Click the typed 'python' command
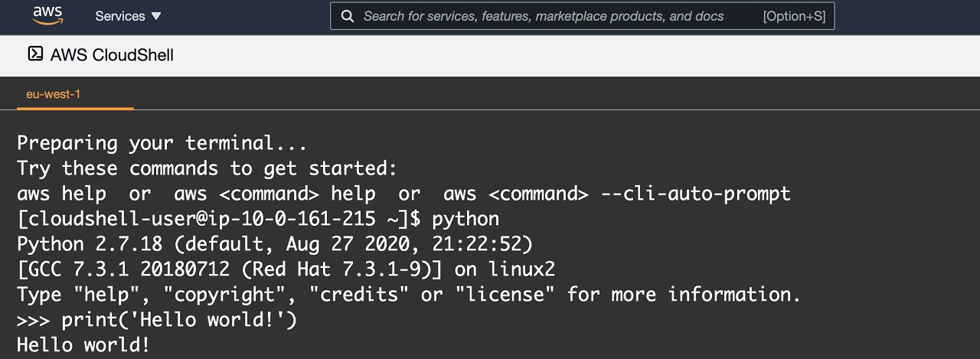 pyautogui.click(x=465, y=219)
